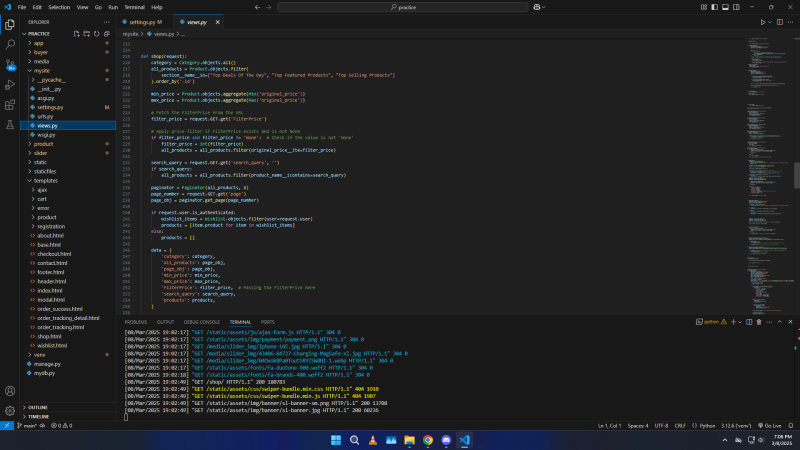Viewport: 800px width, 450px height.
Task: Open the Search view in activity bar
Action: (x=10, y=43)
